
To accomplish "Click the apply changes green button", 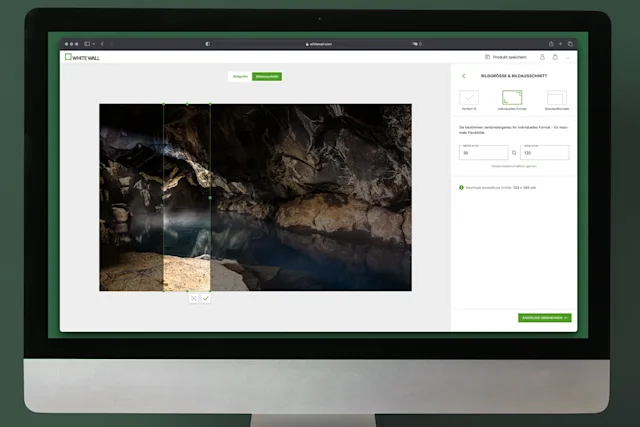I will pyautogui.click(x=544, y=318).
